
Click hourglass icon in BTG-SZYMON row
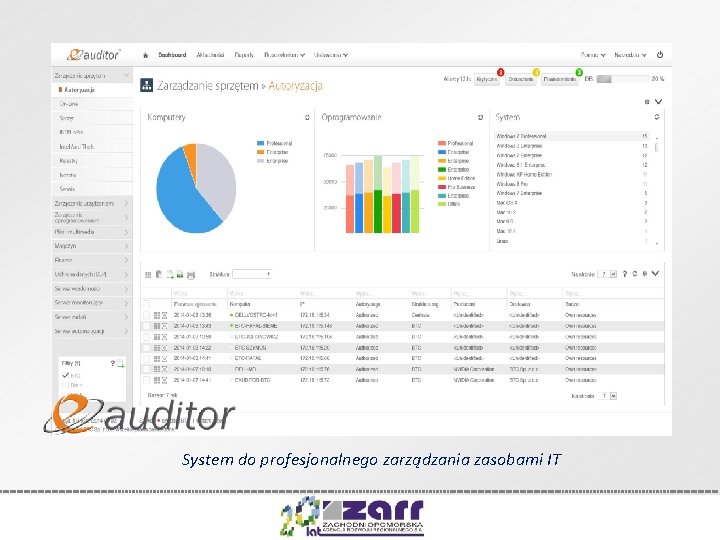[x=164, y=348]
